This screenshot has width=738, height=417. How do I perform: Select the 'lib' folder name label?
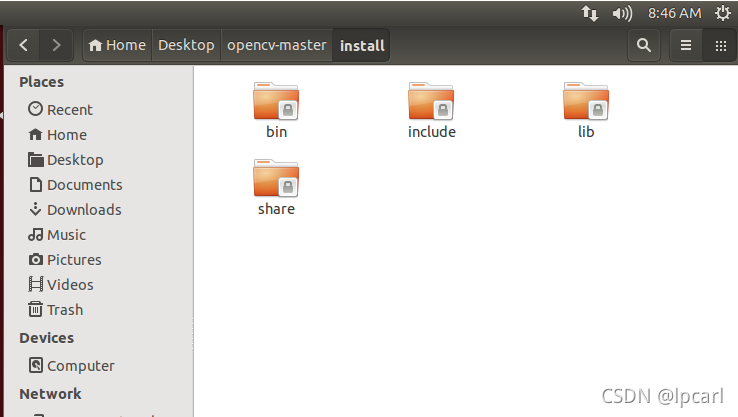[x=586, y=132]
